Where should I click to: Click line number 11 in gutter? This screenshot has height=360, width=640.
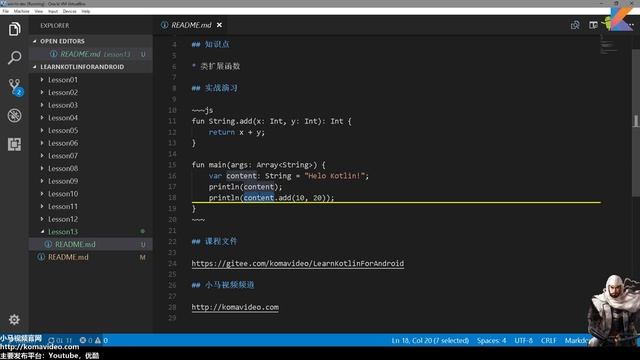tap(172, 121)
